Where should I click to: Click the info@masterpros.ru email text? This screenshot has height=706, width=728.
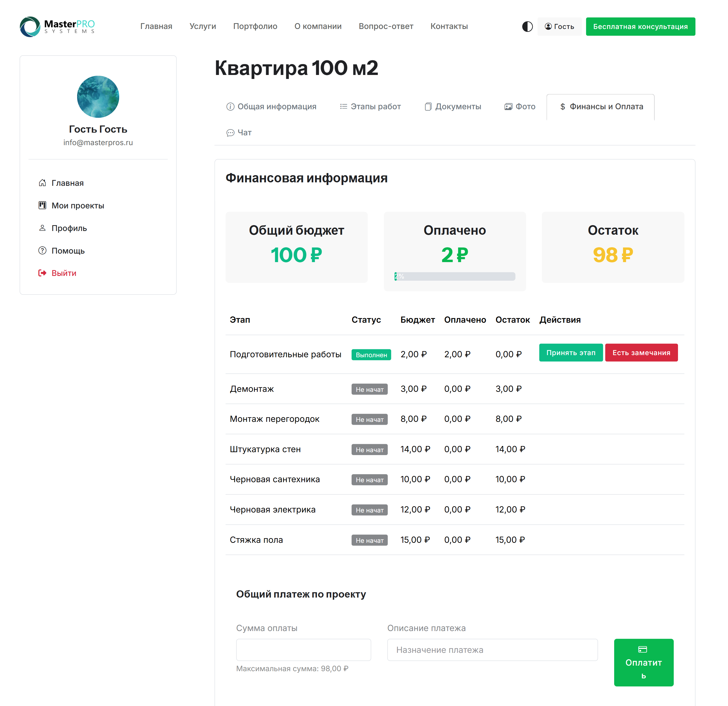98,142
